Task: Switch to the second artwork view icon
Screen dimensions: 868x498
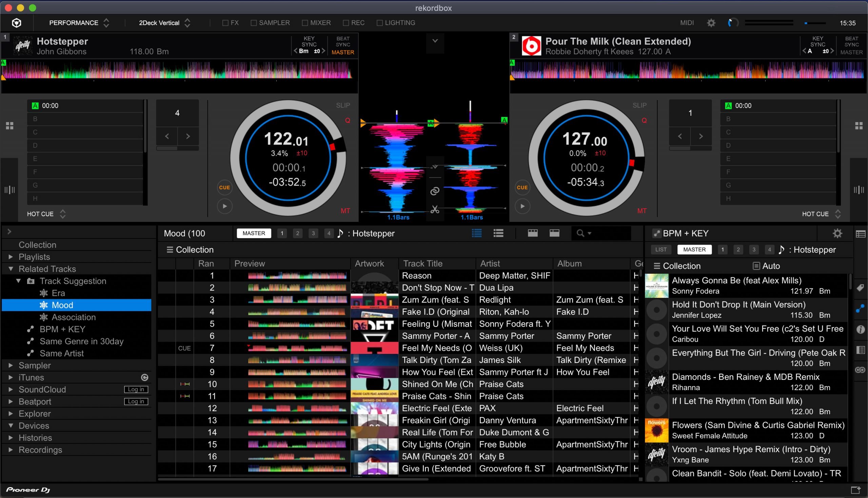Action: [554, 233]
